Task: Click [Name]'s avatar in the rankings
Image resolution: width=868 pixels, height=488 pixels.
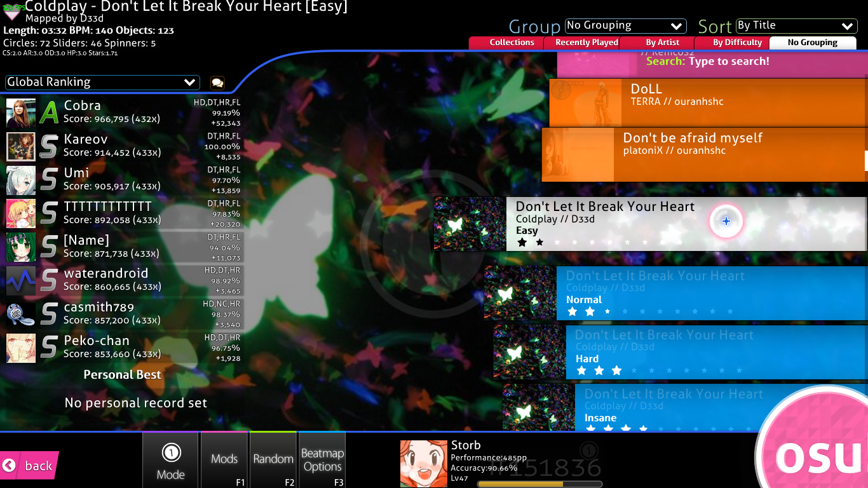Action: [x=21, y=248]
